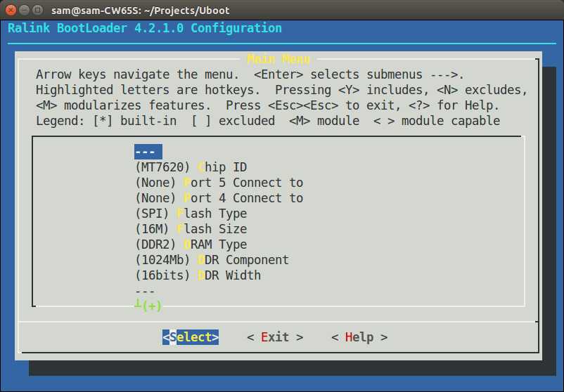Click the < Help > button
This screenshot has width=564, height=392.
click(x=359, y=337)
